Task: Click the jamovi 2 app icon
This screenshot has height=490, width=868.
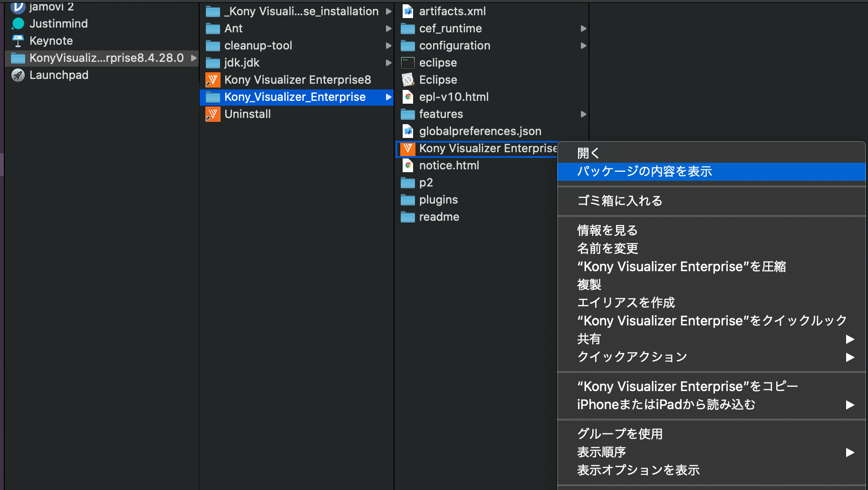Action: coord(18,7)
